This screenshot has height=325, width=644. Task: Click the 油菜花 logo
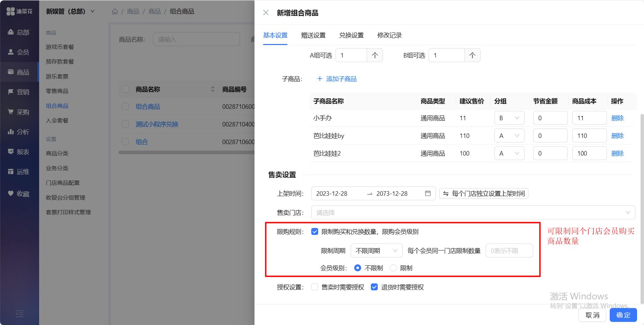tap(19, 11)
